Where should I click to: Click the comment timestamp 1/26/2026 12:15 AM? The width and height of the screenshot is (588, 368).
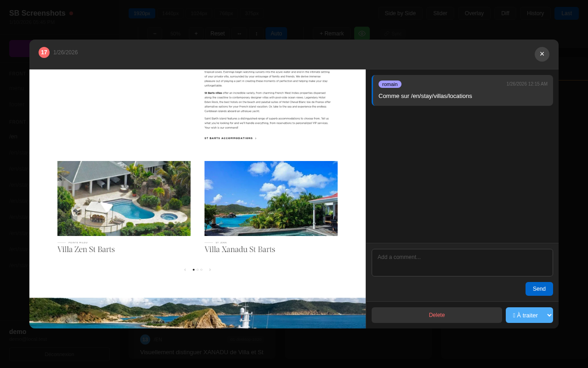[x=527, y=84]
